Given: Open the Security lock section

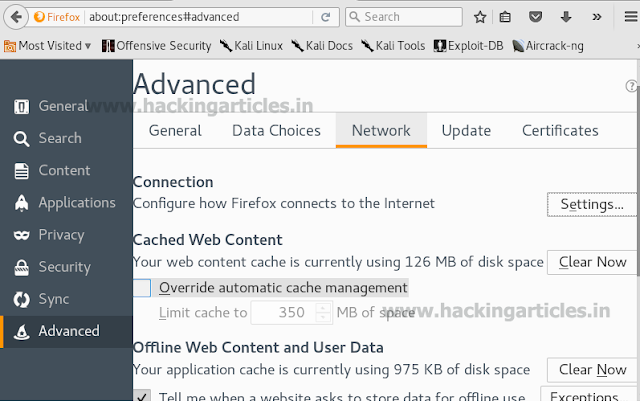Looking at the screenshot, I should coord(21,267).
